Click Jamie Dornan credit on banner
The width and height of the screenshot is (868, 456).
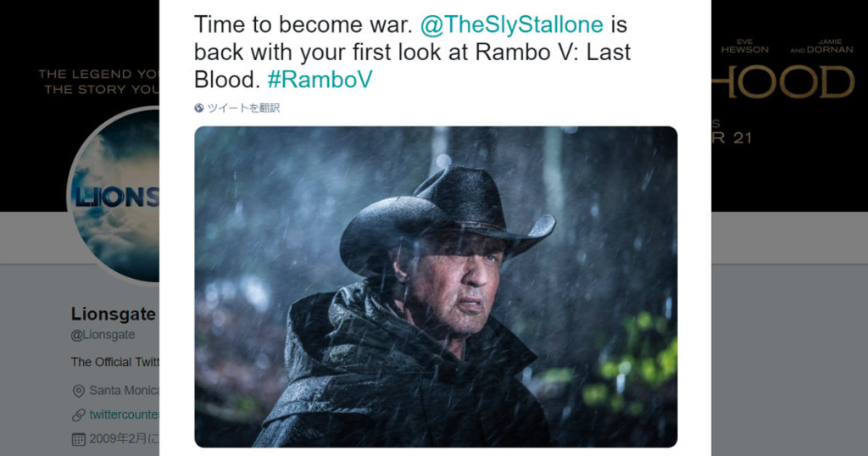click(822, 46)
